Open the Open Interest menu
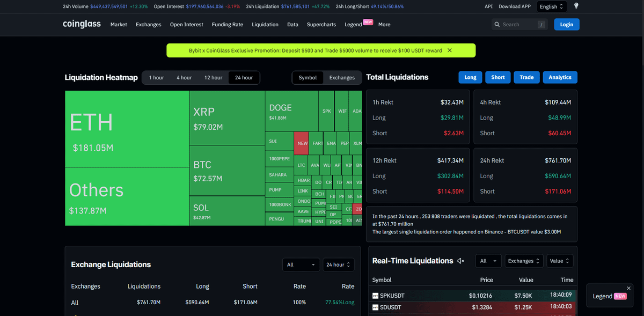Screen dimensions: 644x316 point(187,25)
